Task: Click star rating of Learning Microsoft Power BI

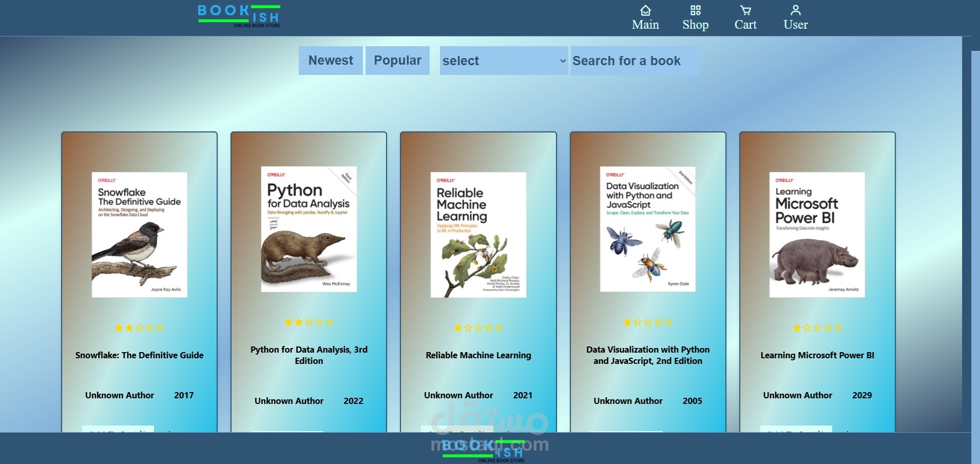Action: point(817,328)
